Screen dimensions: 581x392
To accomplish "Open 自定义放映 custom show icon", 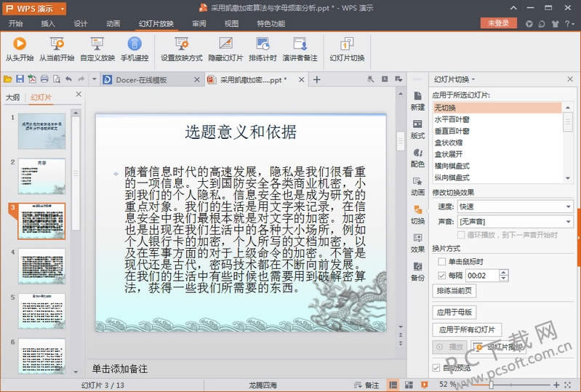I will pyautogui.click(x=97, y=44).
